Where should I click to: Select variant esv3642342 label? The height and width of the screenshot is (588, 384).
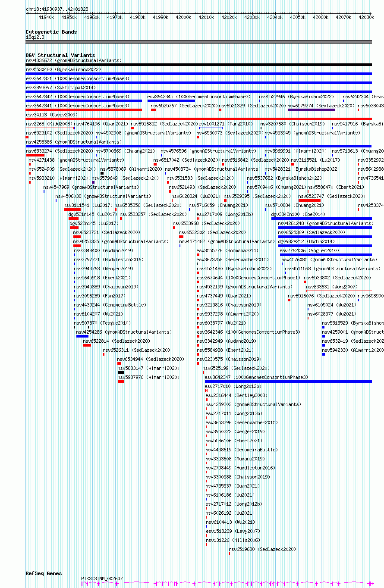[78, 97]
